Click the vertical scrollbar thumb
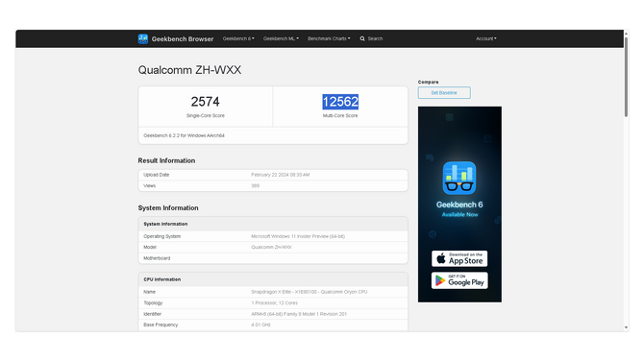The width and height of the screenshot is (644, 362). (626, 77)
